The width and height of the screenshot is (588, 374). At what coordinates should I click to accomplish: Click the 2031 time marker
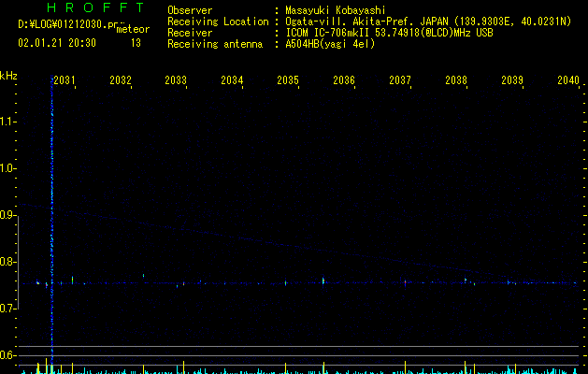(65, 80)
